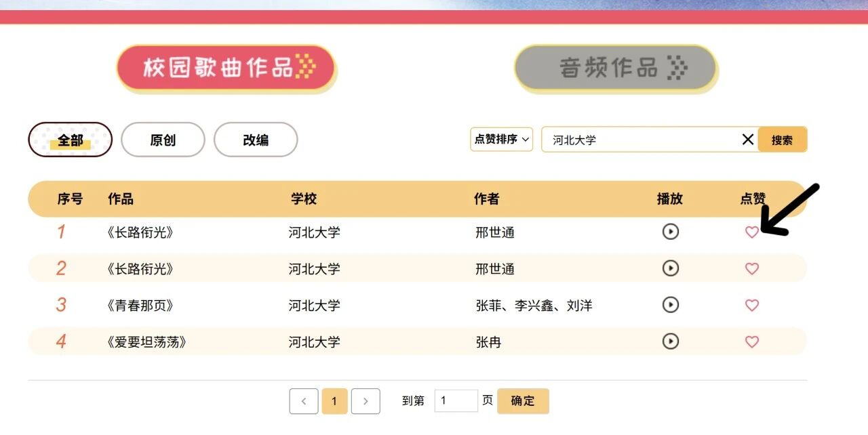Go to the next page arrow
The width and height of the screenshot is (868, 435).
(x=366, y=401)
